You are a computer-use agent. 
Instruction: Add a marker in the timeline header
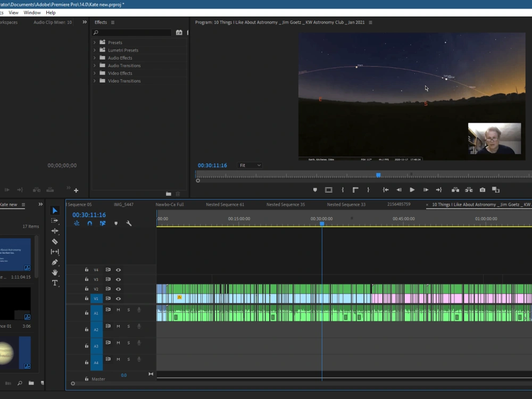click(x=116, y=223)
